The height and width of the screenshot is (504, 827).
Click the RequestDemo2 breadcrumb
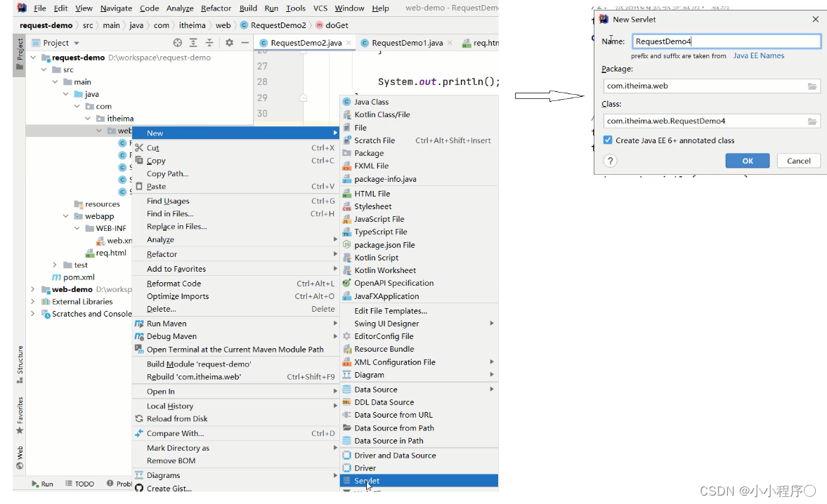coord(273,25)
